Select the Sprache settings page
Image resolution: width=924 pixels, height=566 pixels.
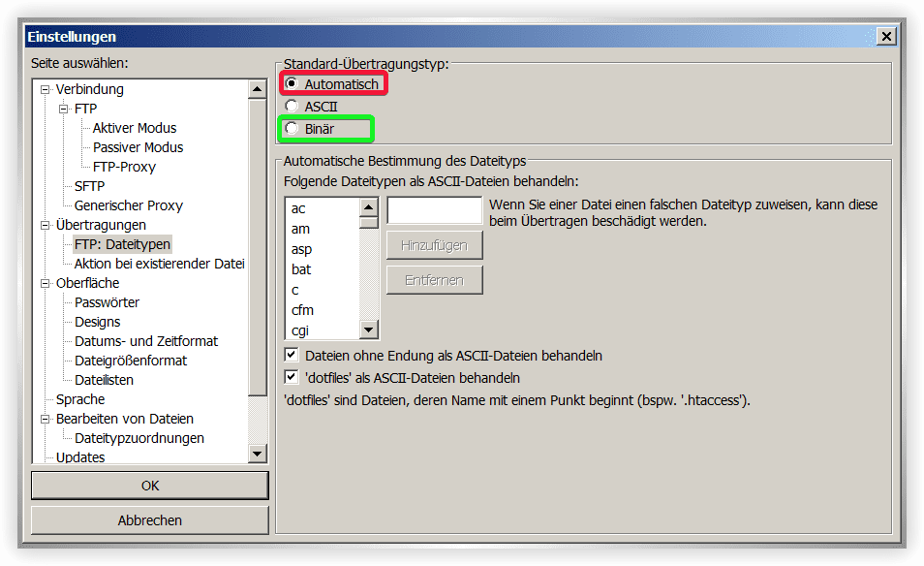click(80, 399)
